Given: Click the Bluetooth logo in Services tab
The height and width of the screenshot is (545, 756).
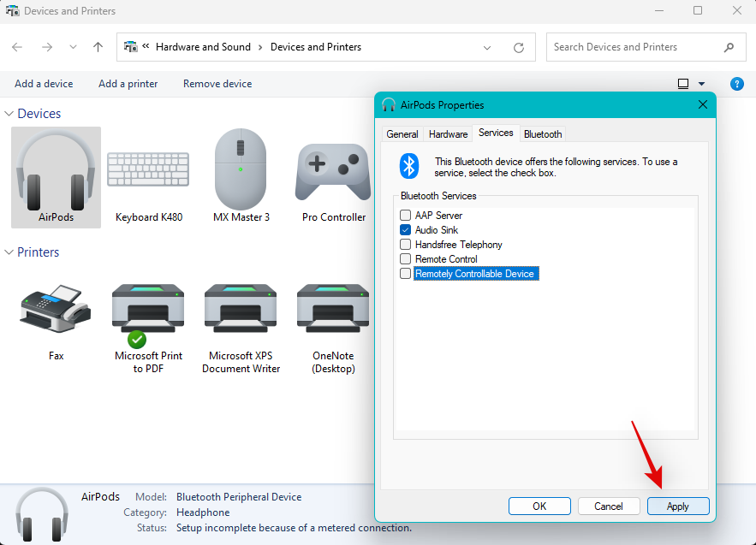Looking at the screenshot, I should pyautogui.click(x=409, y=166).
